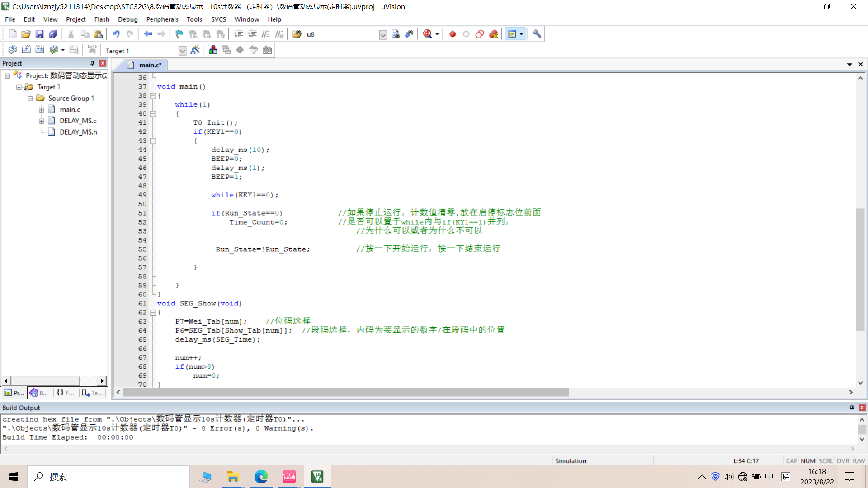
Task: Open Manage Multi-Project Workspace icon
Action: (226, 50)
